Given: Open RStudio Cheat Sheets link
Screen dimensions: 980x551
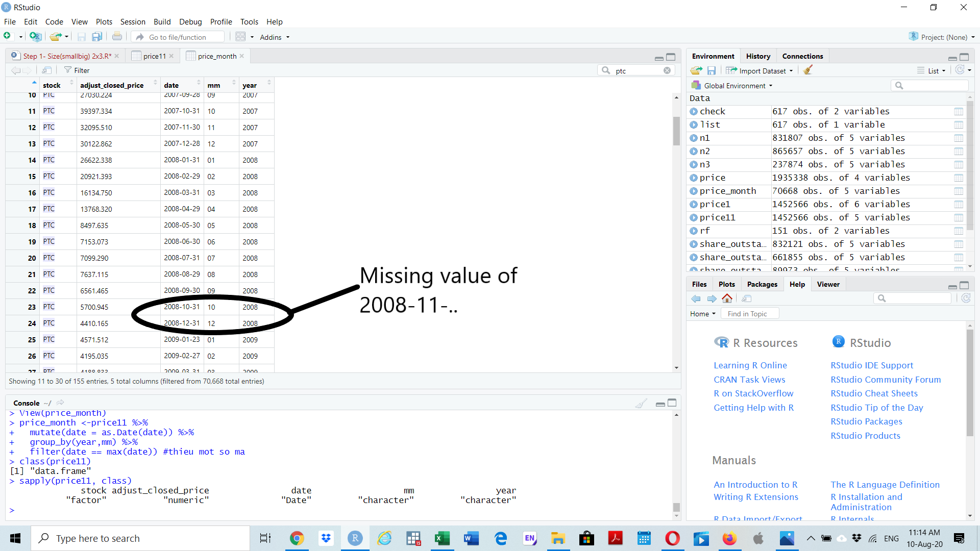Looking at the screenshot, I should 874,393.
